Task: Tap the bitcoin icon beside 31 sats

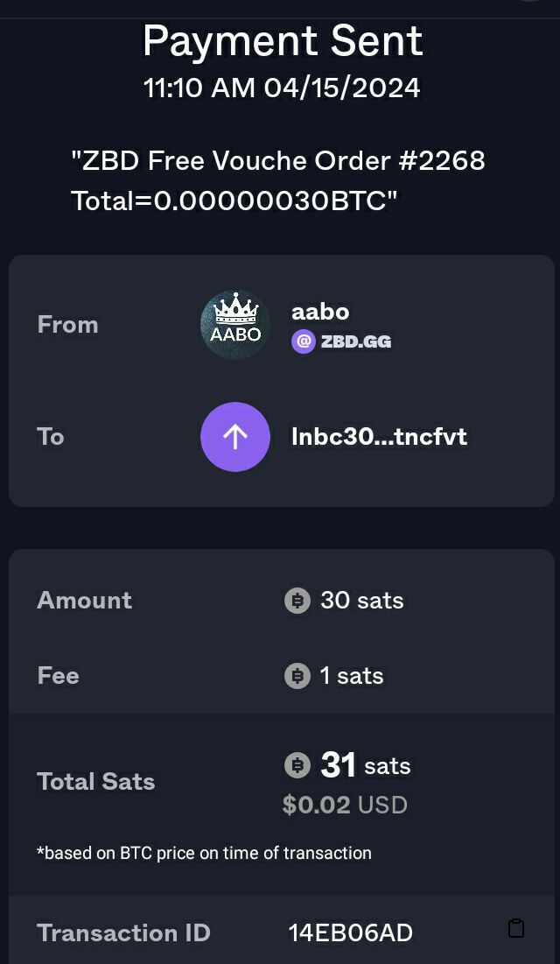Action: (297, 766)
